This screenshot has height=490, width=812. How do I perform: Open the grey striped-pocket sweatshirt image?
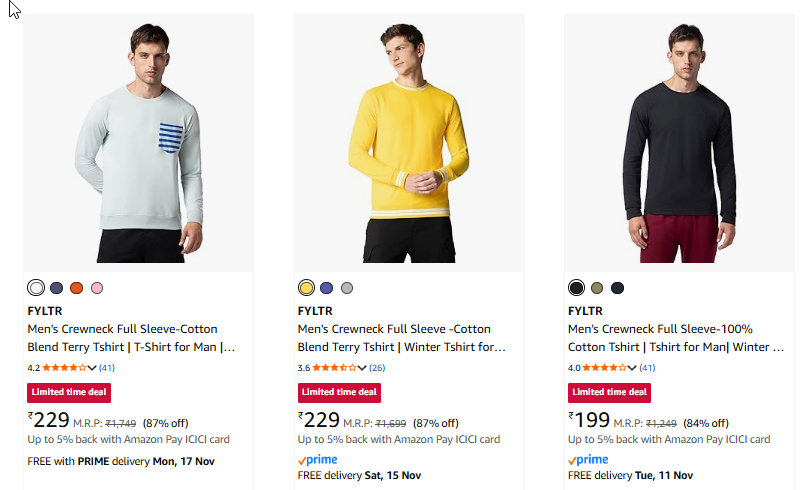coord(138,143)
